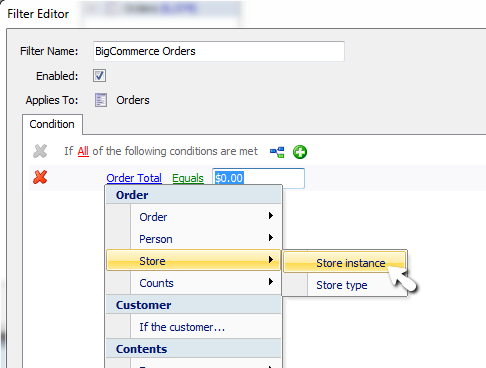Click the add group tree icon
Image resolution: width=486 pixels, height=368 pixels.
pyautogui.click(x=277, y=152)
